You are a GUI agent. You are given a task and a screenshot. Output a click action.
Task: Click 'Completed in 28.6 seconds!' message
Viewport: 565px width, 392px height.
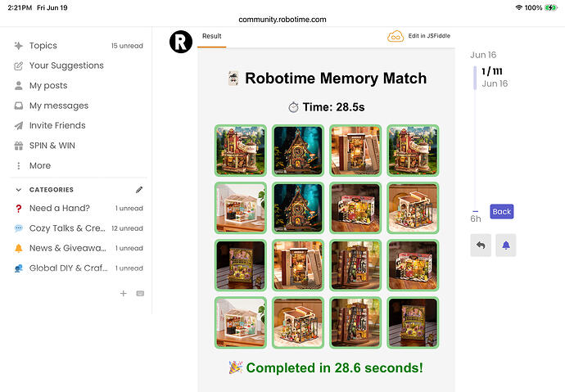(x=334, y=367)
